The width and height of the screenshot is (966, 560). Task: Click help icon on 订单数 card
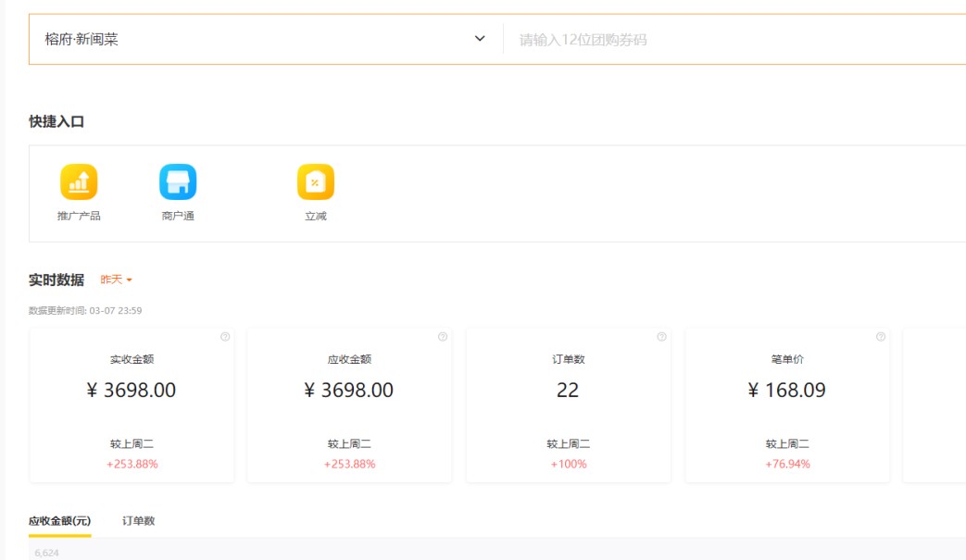(661, 337)
